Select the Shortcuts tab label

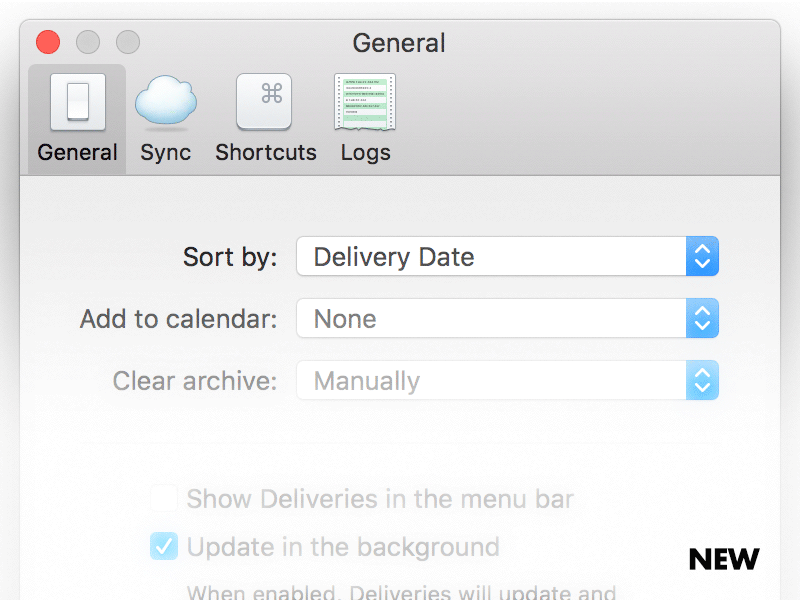tap(264, 152)
